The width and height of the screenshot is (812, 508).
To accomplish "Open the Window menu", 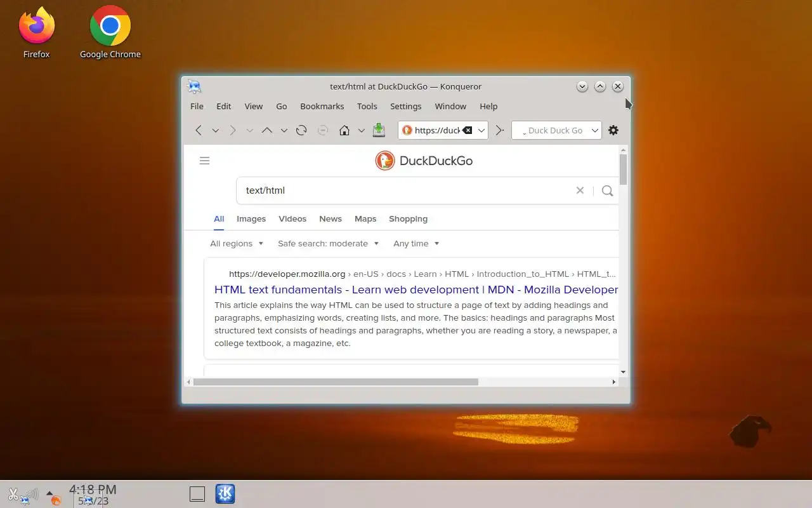I will tap(451, 106).
